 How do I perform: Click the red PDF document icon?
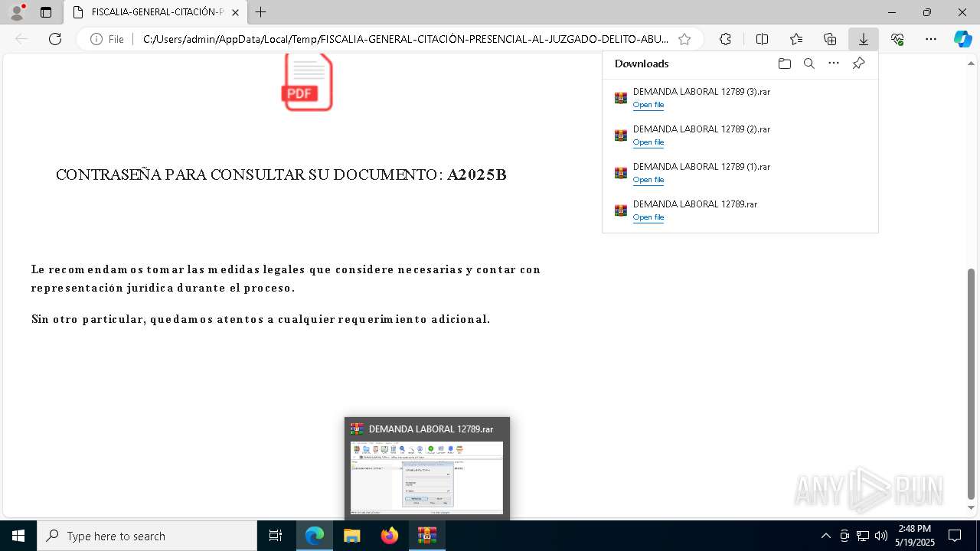(x=307, y=82)
